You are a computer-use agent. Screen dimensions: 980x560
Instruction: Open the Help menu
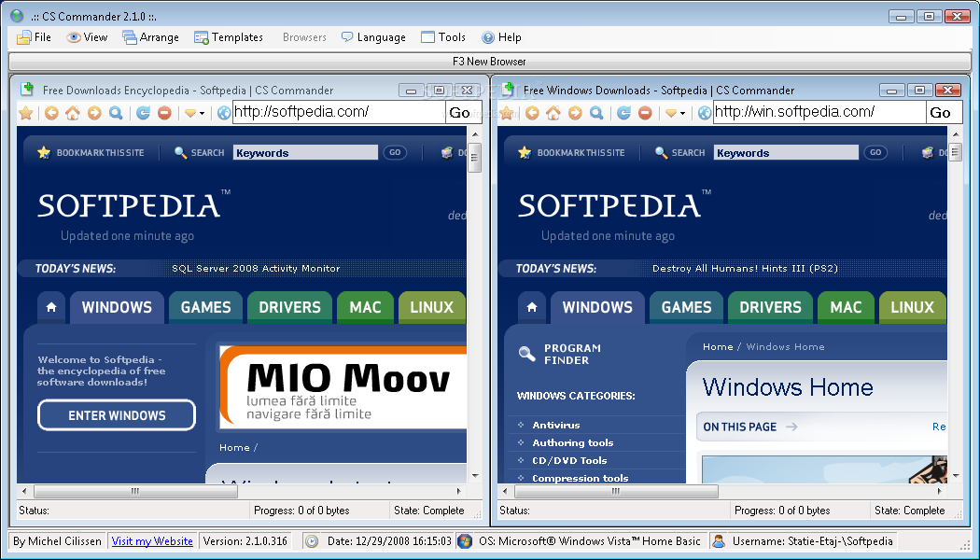click(501, 37)
